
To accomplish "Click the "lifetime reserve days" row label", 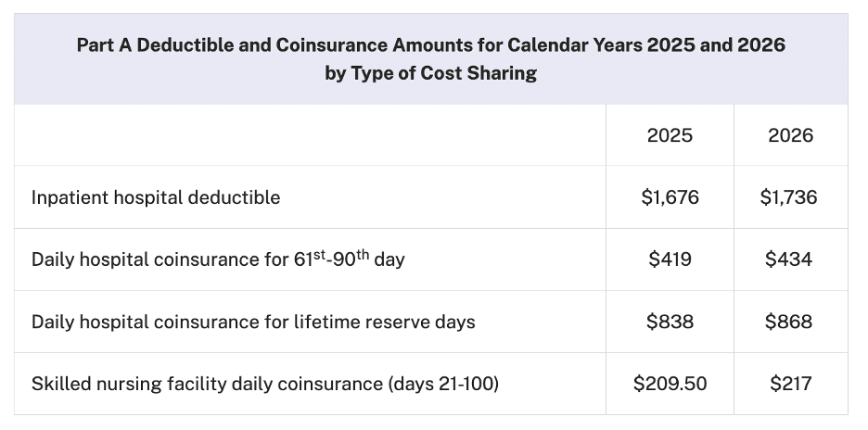I will tap(387, 322).
